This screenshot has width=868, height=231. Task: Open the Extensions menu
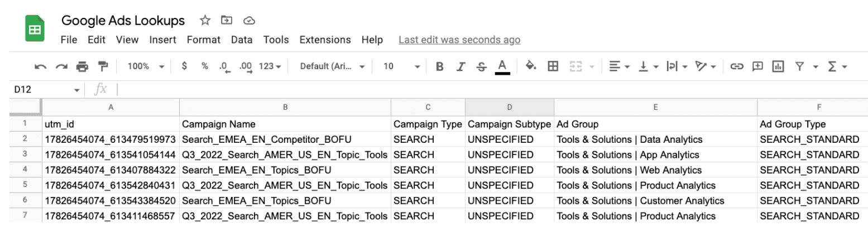pyautogui.click(x=325, y=40)
